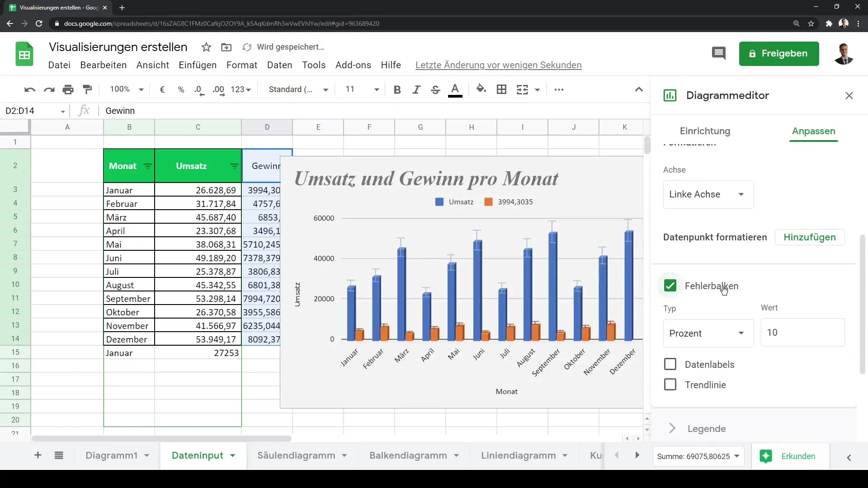Open the Prozent type dropdown
Viewport: 868px width, 488px height.
point(708,333)
